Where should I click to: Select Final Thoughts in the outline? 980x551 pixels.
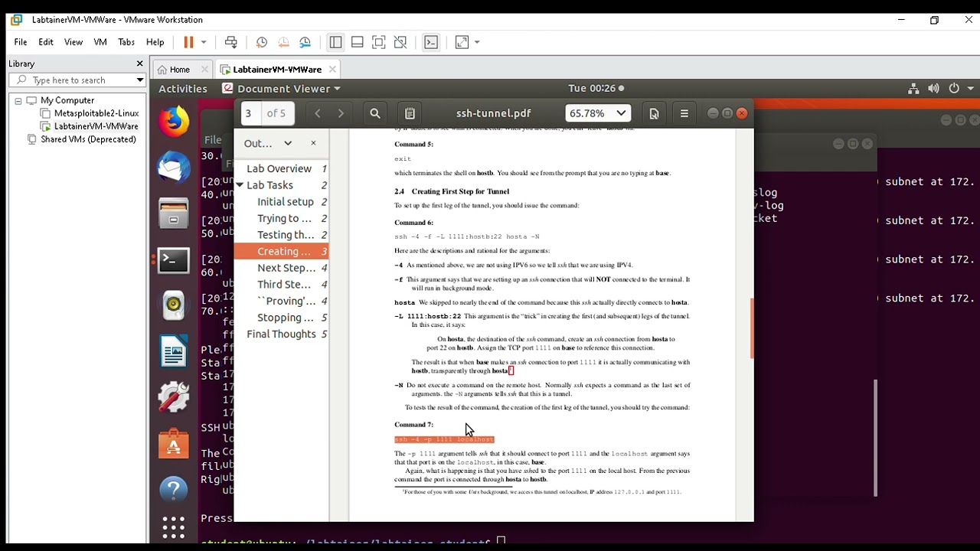[281, 334]
